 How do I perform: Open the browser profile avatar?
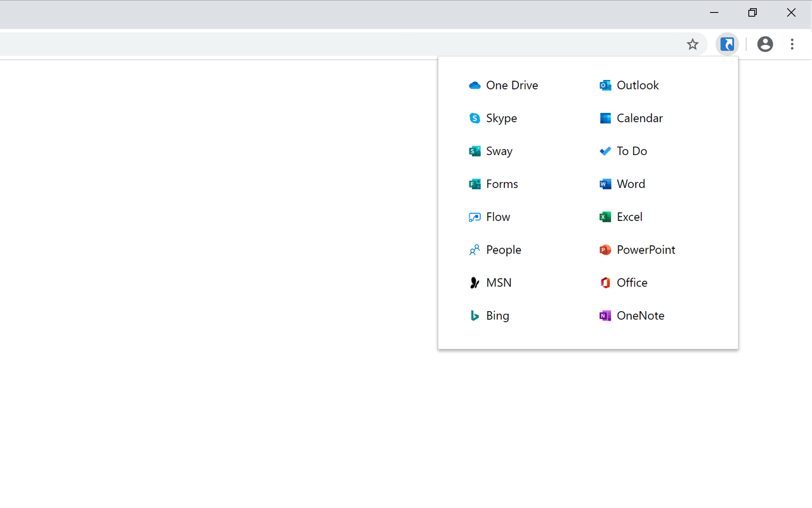tap(765, 44)
